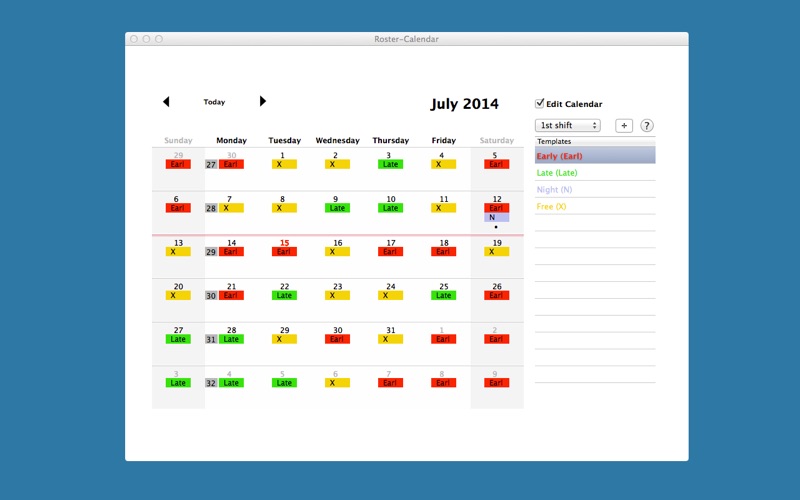Click week number 29 badge
Image resolution: width=800 pixels, height=500 pixels.
[x=211, y=252]
